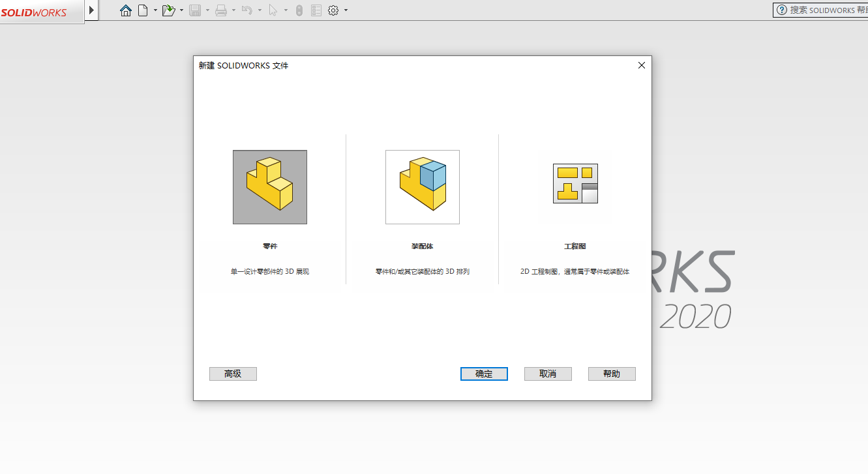868x474 pixels.
Task: Click the SOLIDWORKS help search field
Action: pos(820,10)
